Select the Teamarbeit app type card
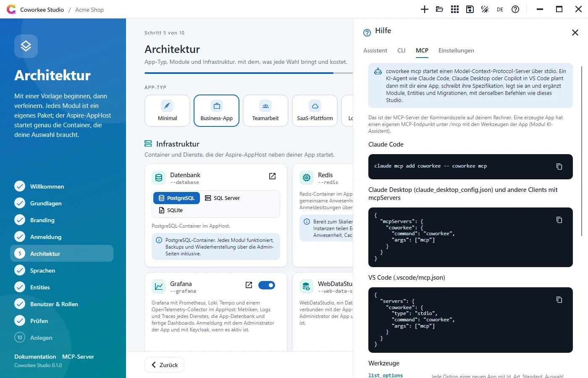The height and width of the screenshot is (378, 588). (x=266, y=110)
